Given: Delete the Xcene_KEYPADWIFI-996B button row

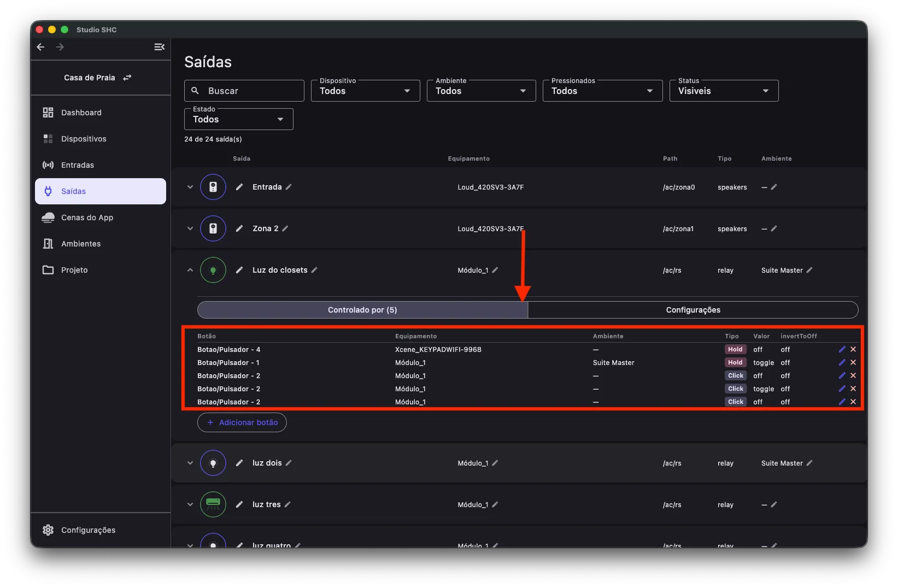Looking at the screenshot, I should tap(853, 349).
